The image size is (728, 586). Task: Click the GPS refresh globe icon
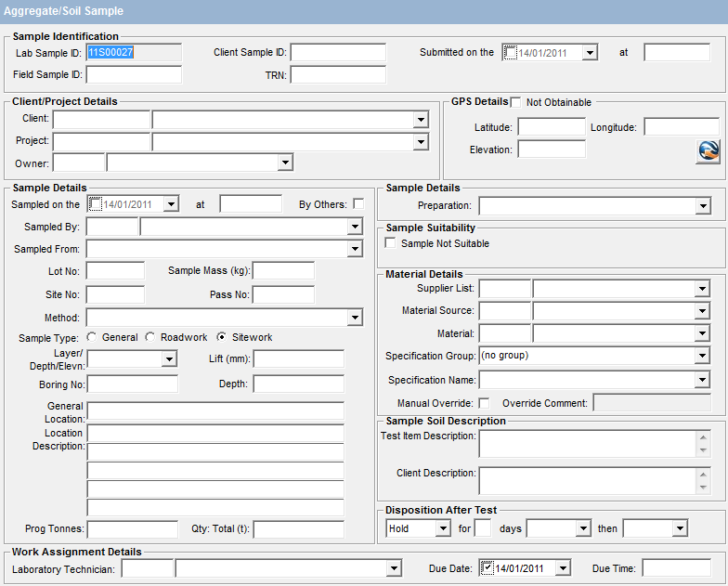click(708, 152)
